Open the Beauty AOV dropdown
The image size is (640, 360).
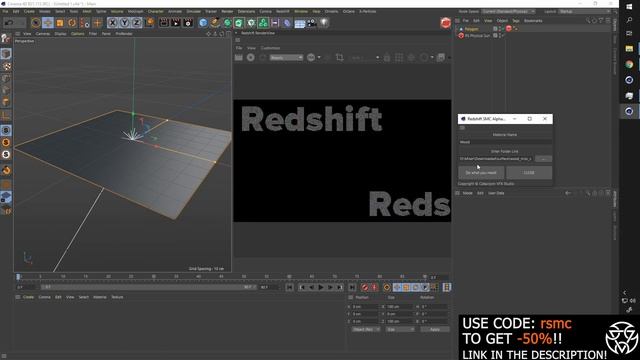coord(286,58)
